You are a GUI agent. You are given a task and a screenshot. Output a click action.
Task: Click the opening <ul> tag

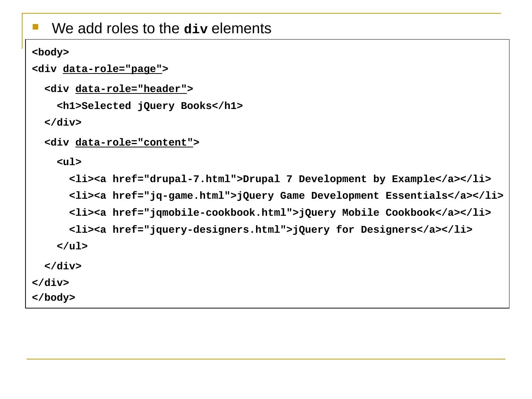pyautogui.click(x=69, y=162)
